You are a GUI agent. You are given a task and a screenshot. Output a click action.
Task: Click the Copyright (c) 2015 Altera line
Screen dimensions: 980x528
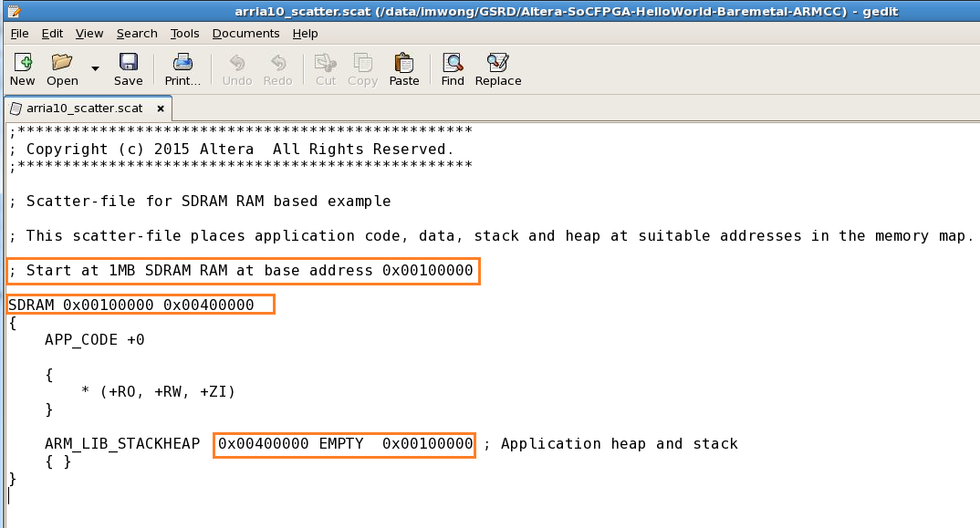231,150
